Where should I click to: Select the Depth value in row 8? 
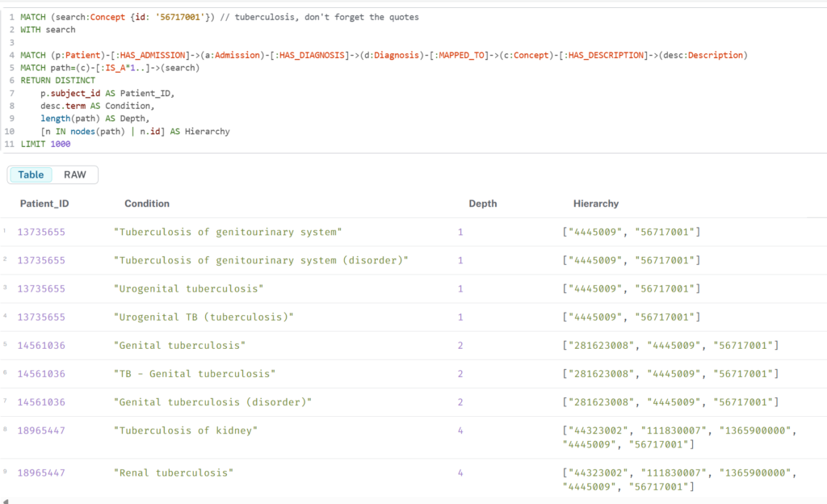(460, 430)
